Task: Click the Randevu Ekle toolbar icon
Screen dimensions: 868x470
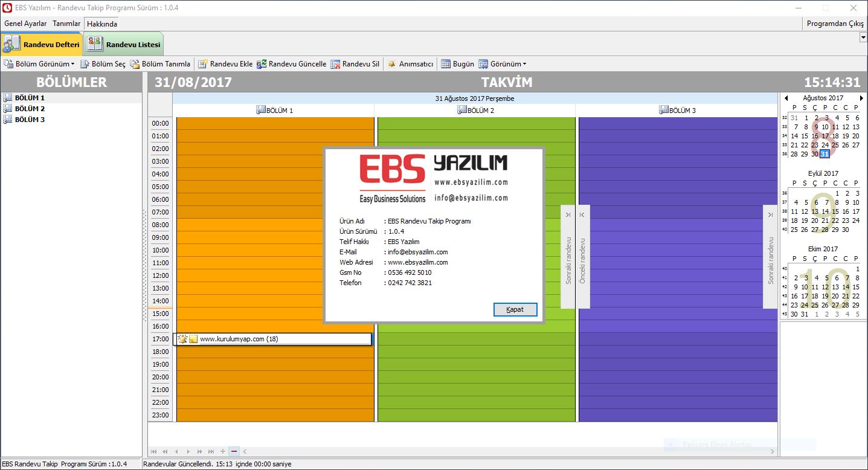Action: tap(203, 64)
